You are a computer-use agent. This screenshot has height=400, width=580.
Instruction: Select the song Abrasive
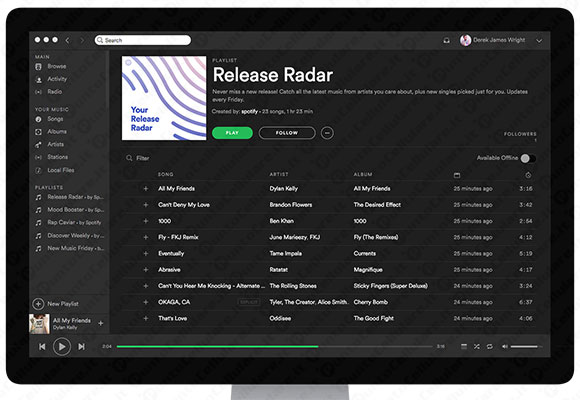tap(169, 270)
